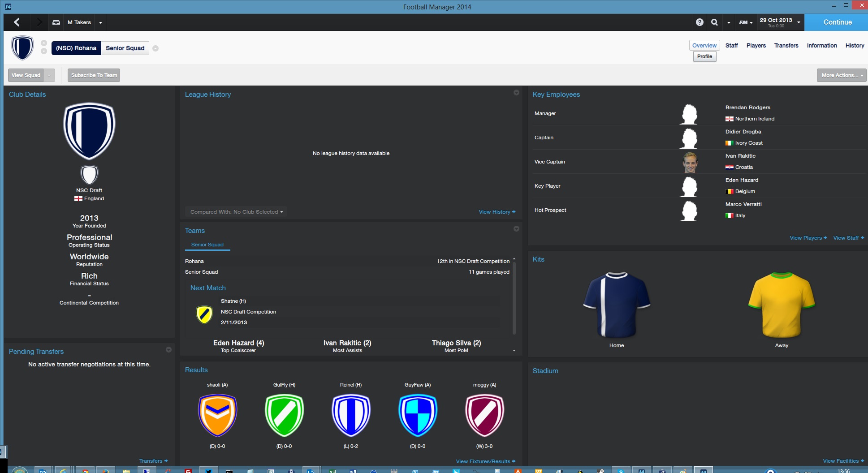Viewport: 868px width, 473px height.
Task: Open the Information tab
Action: pyautogui.click(x=821, y=45)
